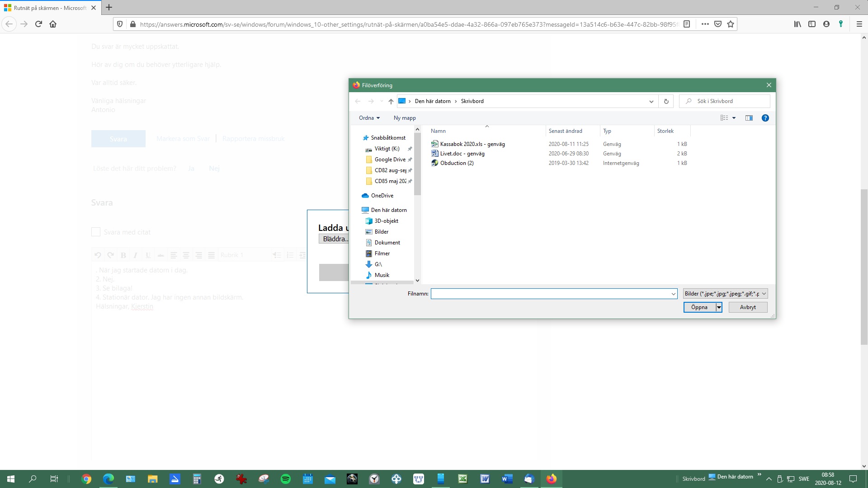Click the up-one-level arrow in dialog

tap(391, 101)
